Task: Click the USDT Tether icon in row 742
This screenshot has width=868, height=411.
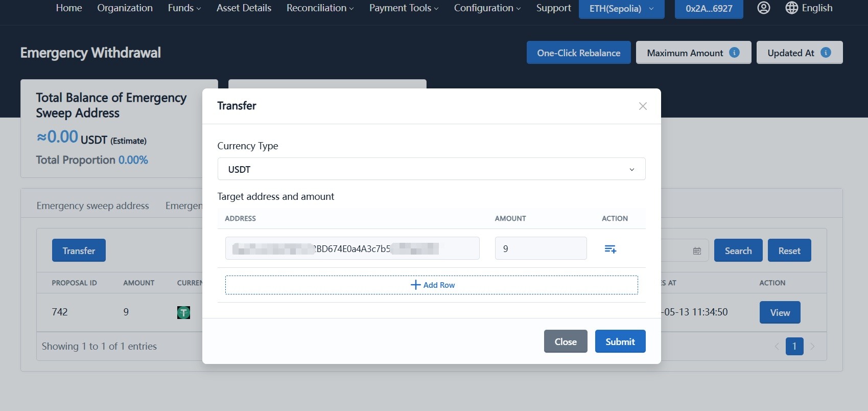Action: pyautogui.click(x=183, y=312)
